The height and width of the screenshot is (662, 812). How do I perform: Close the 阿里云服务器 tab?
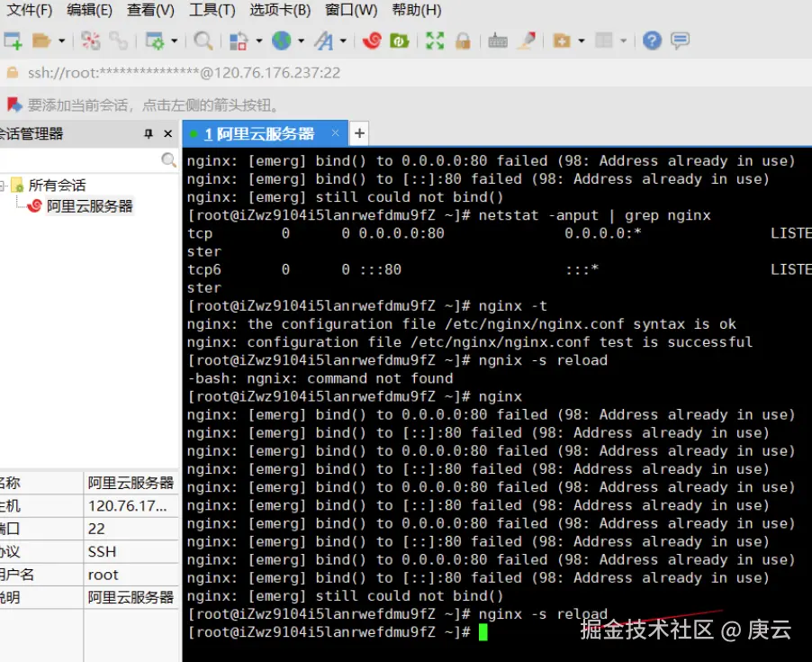click(x=335, y=133)
